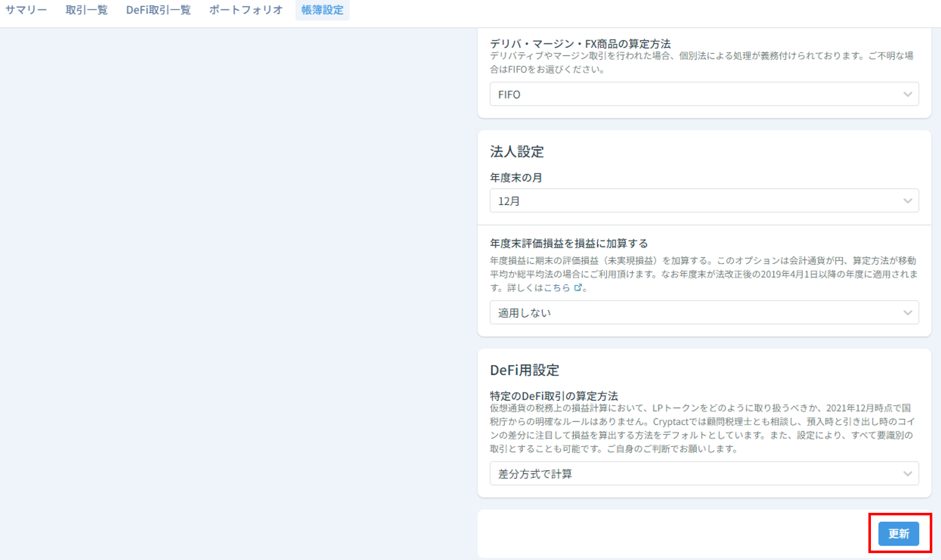This screenshot has width=941, height=560.
Task: Open the 差分方式で計算 DeFi method dropdown
Action: 704,473
